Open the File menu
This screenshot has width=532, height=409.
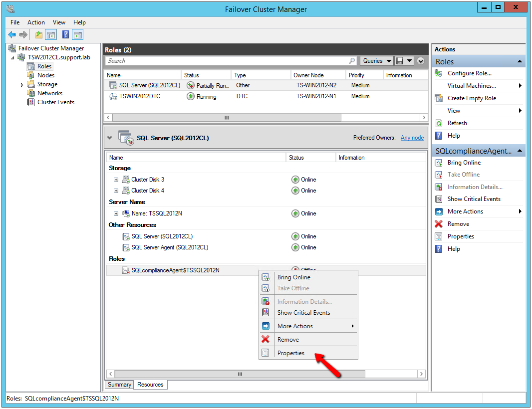tap(15, 22)
